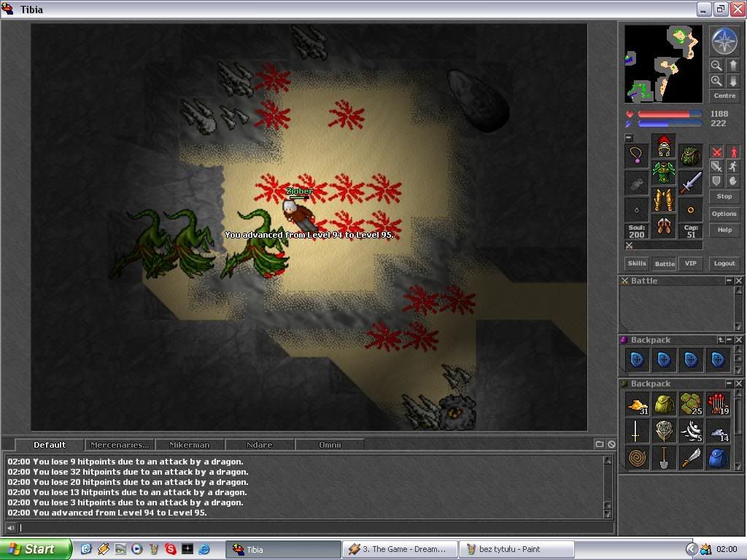The image size is (747, 560).
Task: Move minimap down one floor
Action: pos(732,80)
